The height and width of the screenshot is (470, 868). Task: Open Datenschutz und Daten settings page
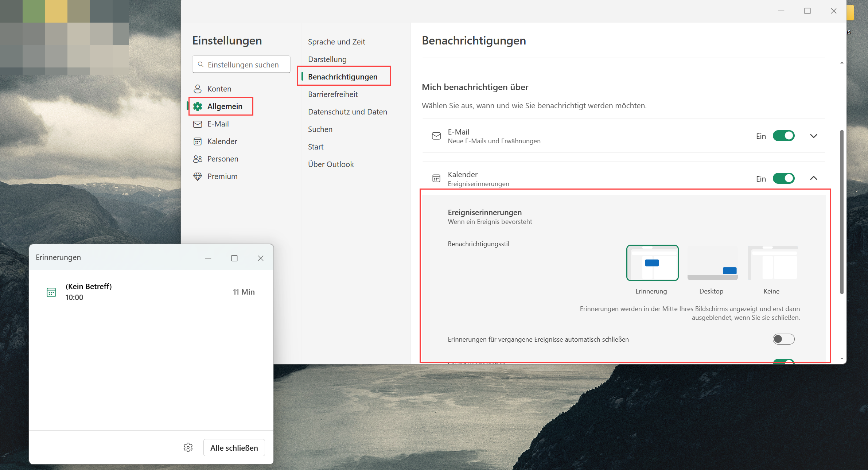(347, 112)
